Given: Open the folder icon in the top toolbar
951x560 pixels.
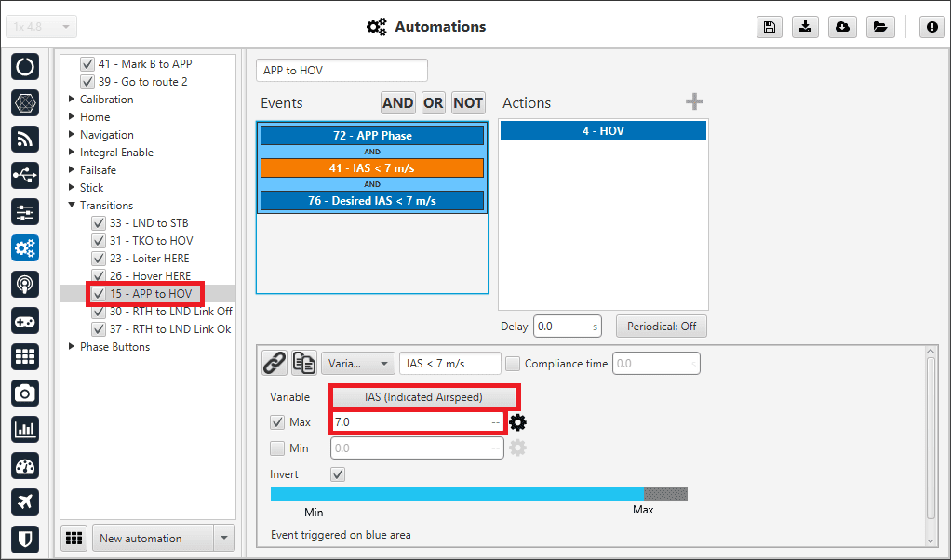Looking at the screenshot, I should click(x=879, y=27).
